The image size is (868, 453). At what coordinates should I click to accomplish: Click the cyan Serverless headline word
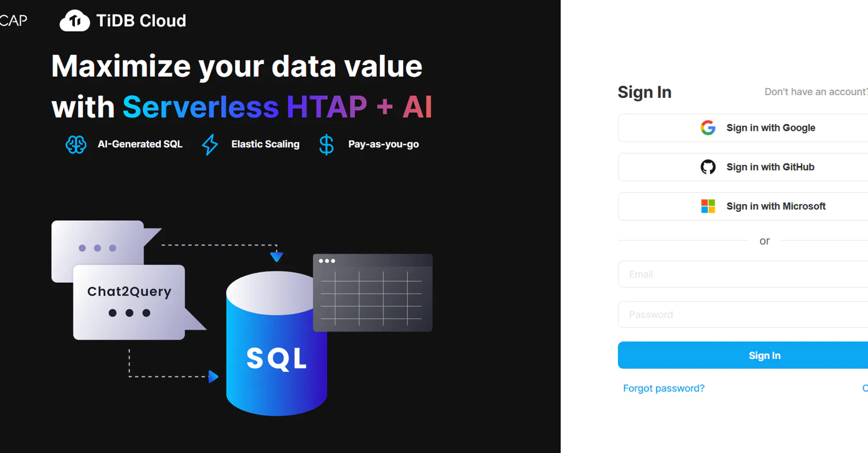tap(200, 107)
